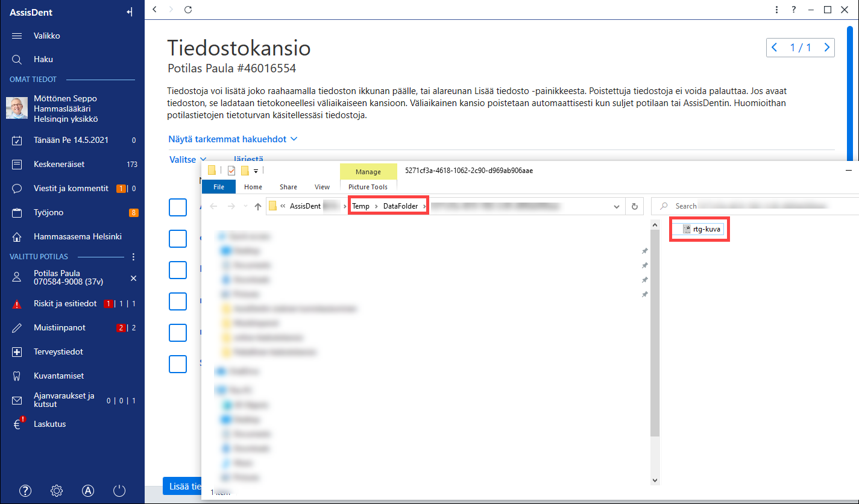Image resolution: width=859 pixels, height=504 pixels.
Task: Click the Lisää tiedosto button
Action: pos(182,487)
